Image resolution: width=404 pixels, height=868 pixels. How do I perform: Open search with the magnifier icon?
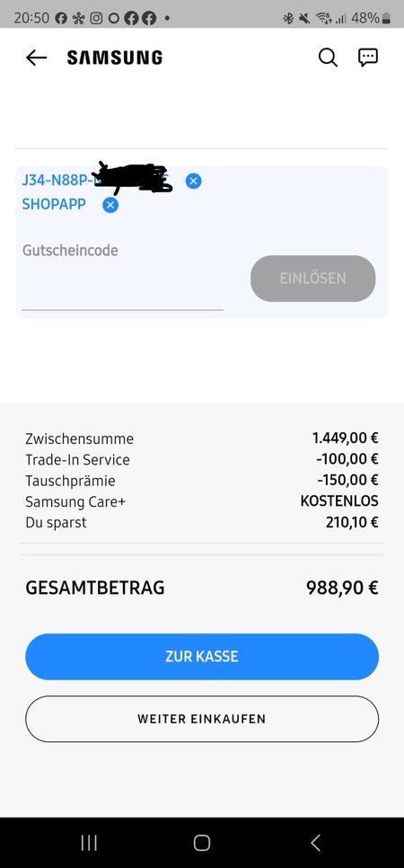(328, 57)
